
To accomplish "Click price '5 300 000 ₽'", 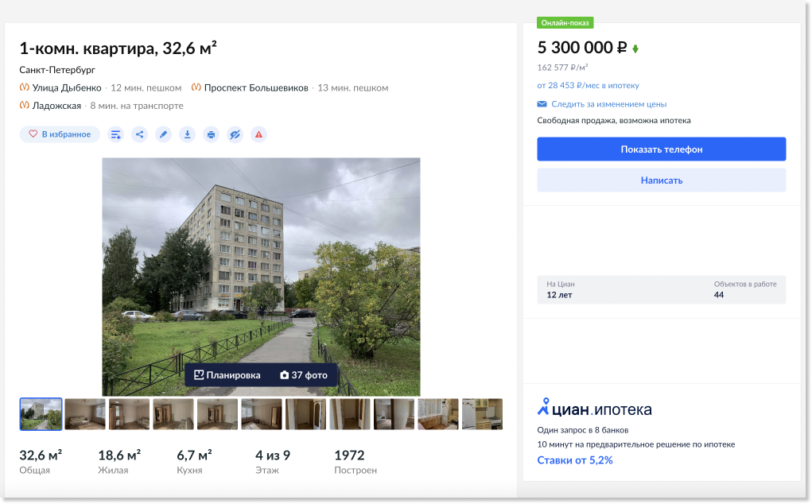I will (582, 48).
